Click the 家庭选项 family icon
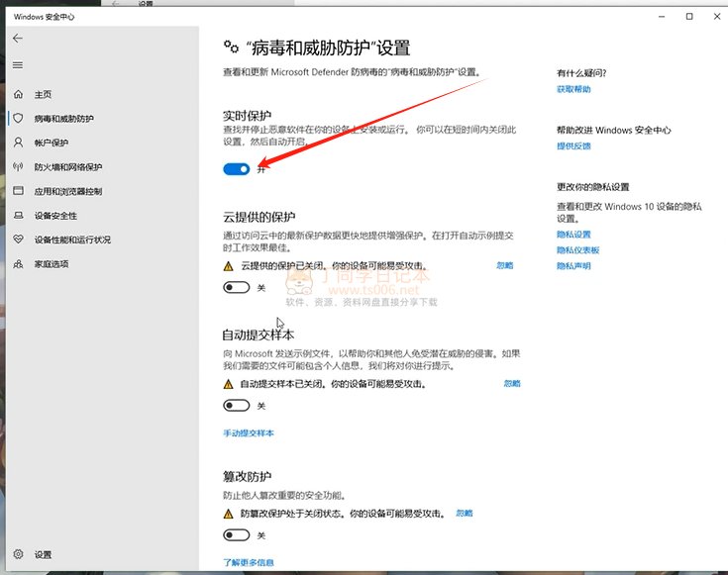Image resolution: width=728 pixels, height=575 pixels. click(18, 264)
